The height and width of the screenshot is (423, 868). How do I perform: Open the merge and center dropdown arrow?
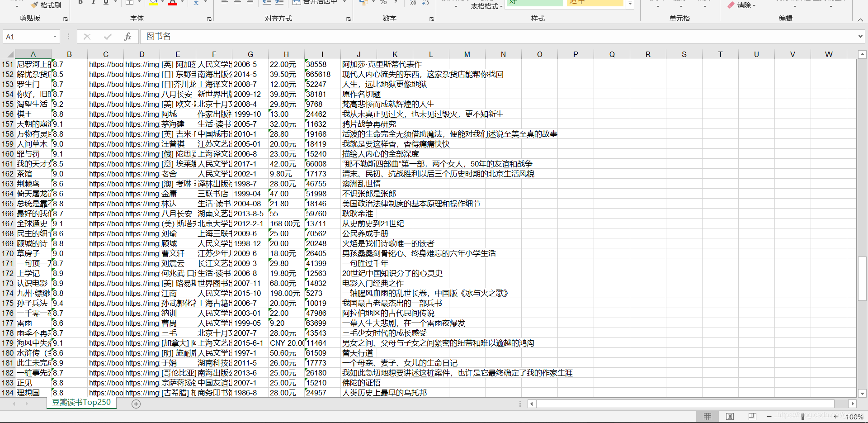(344, 2)
